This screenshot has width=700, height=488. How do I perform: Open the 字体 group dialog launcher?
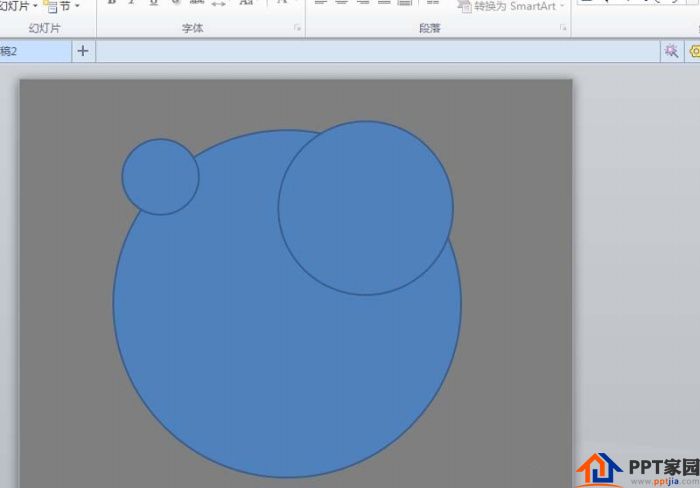[297, 28]
